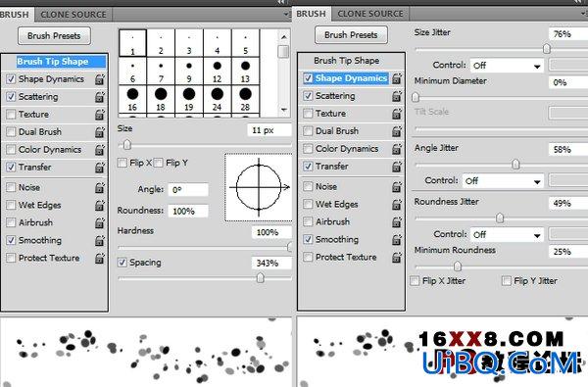Click the Angle Jitter slider handle

[516, 165]
